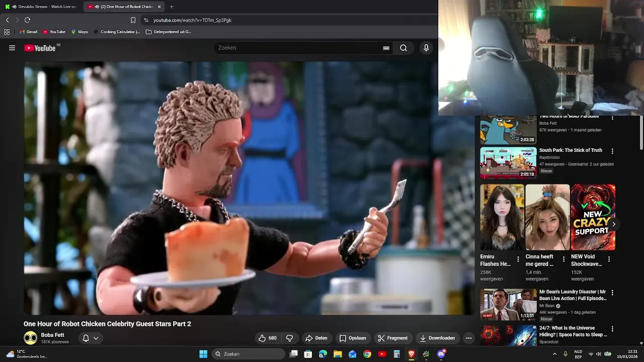The height and width of the screenshot is (362, 644).
Task: Start voice search with the microphone
Action: [426, 48]
